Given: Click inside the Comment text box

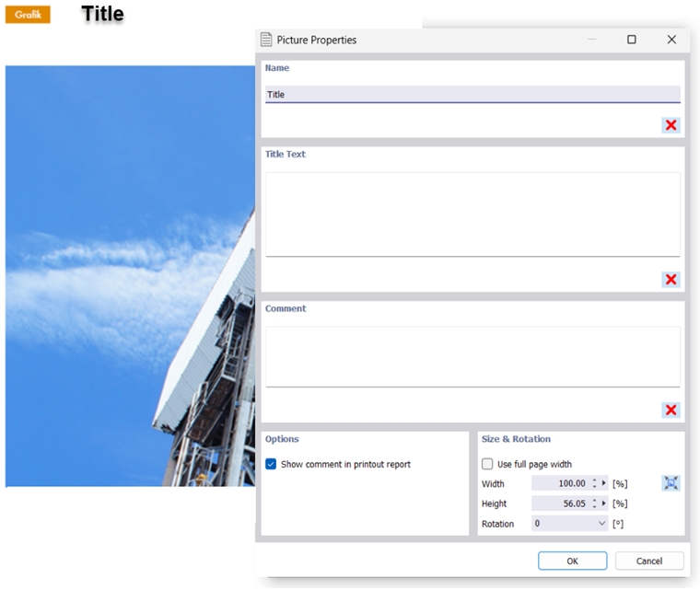Looking at the screenshot, I should point(472,356).
